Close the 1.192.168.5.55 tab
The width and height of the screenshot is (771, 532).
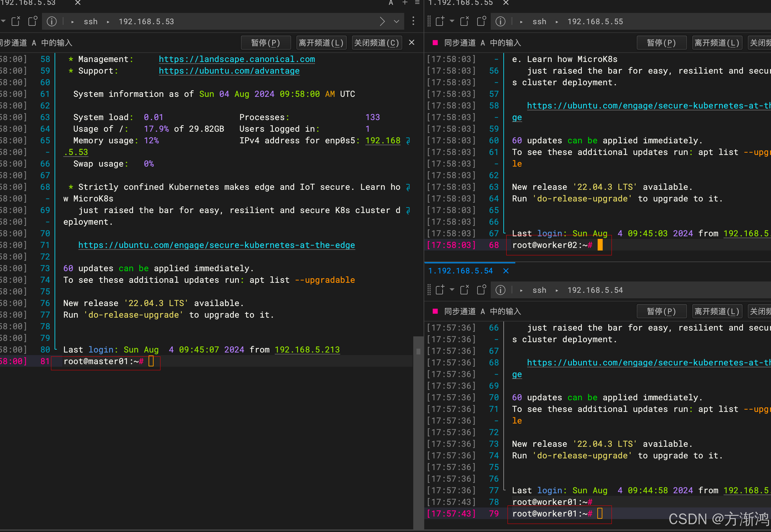click(506, 3)
